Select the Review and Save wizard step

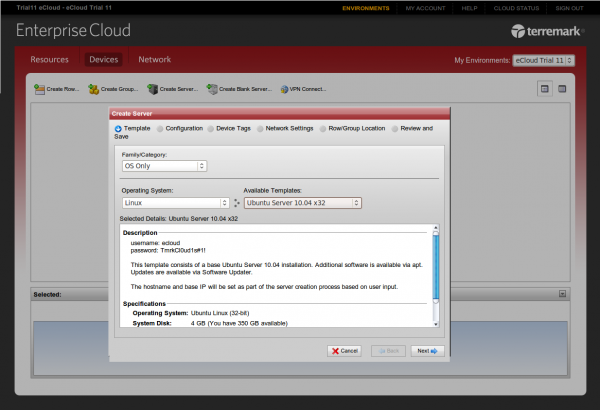coord(412,129)
